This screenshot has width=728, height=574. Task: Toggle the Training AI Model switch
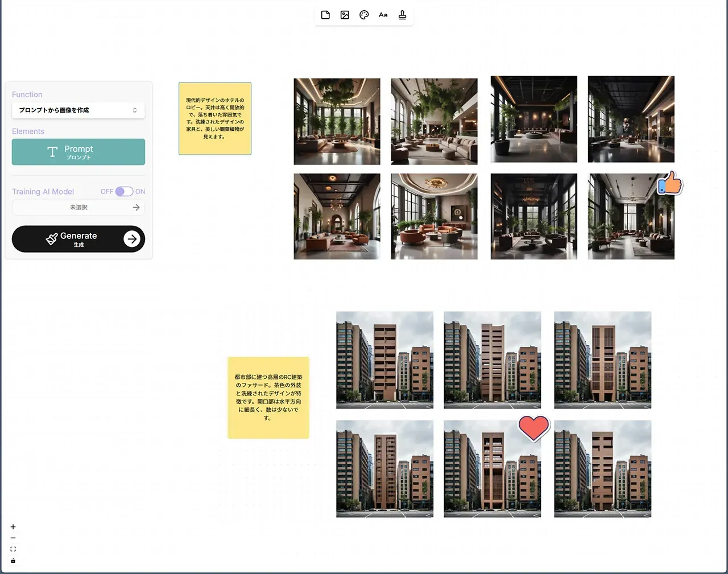124,192
